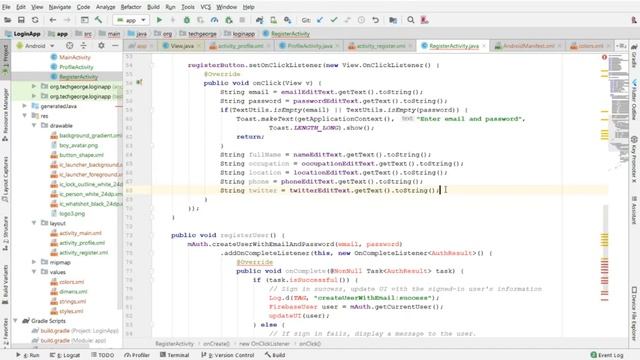Open the Analyze menu

click(x=105, y=7)
